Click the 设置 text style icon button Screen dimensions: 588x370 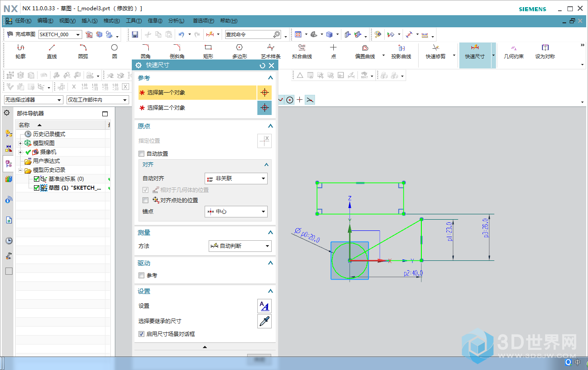pyautogui.click(x=265, y=306)
